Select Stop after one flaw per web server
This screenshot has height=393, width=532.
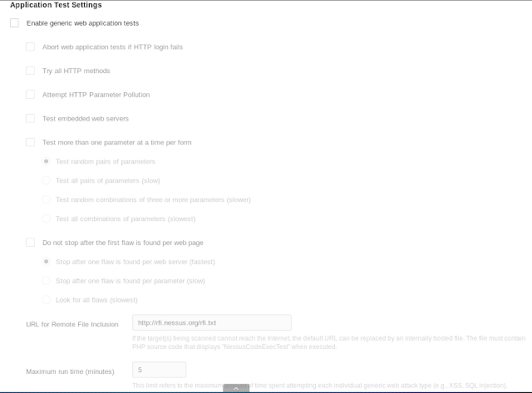(47, 262)
